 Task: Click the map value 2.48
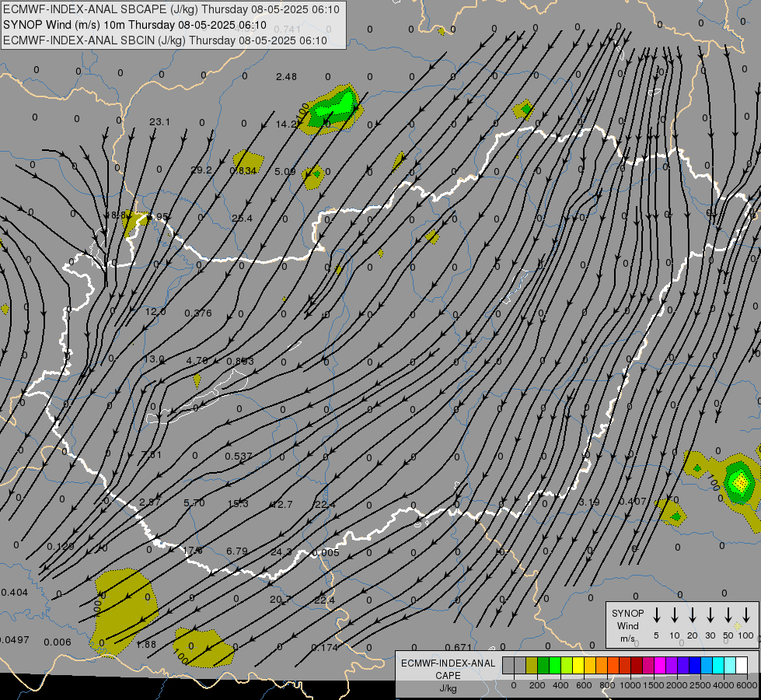click(286, 77)
